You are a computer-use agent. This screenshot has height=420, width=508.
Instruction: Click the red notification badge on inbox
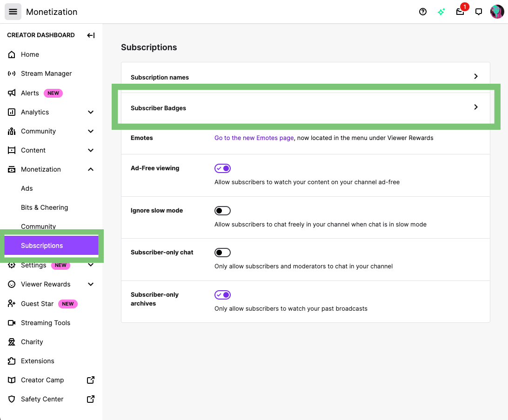pos(465,7)
